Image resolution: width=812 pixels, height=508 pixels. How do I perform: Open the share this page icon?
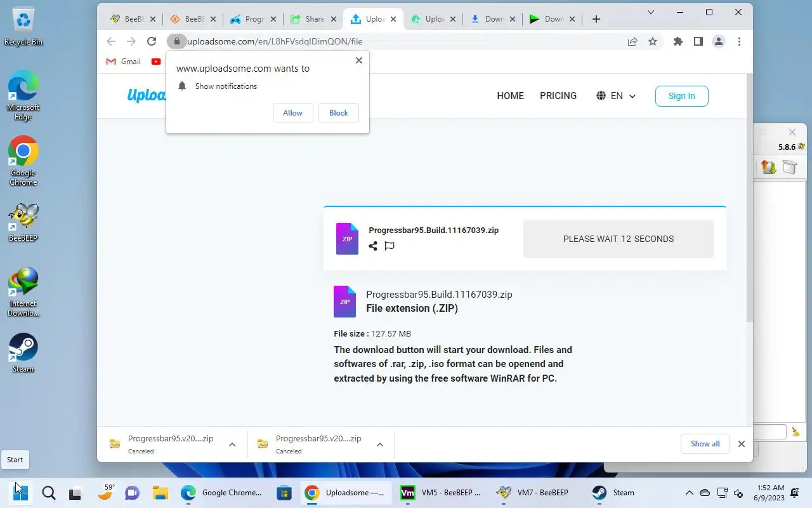click(x=632, y=41)
